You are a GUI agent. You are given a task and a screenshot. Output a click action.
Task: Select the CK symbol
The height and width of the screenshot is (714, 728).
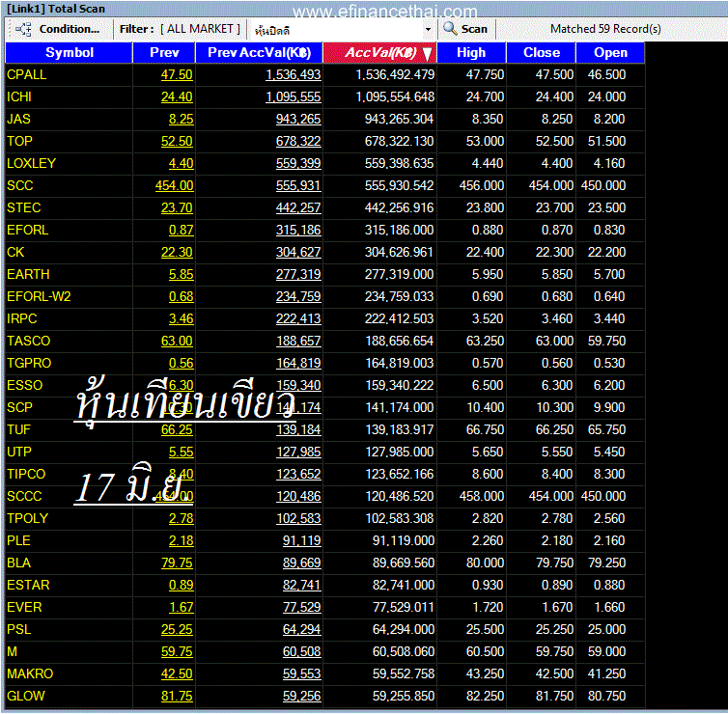[15, 253]
